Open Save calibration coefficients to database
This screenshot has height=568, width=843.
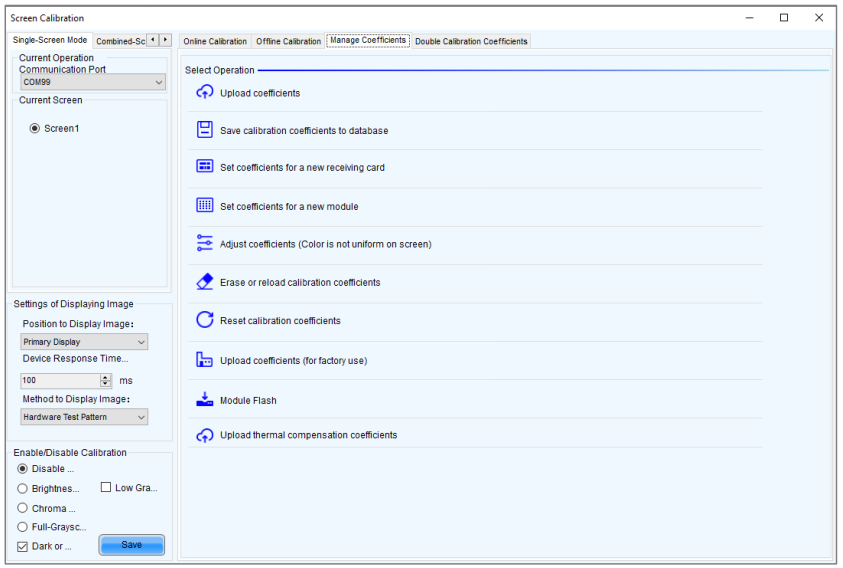click(x=304, y=131)
